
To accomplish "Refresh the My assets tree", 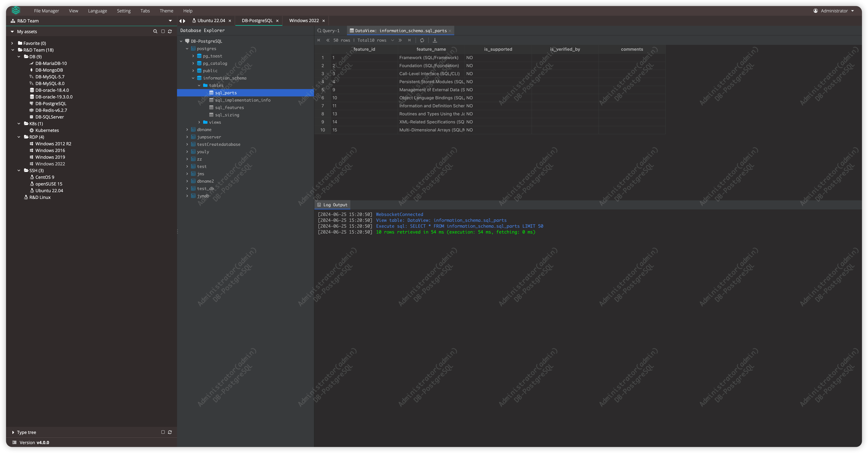I will tap(170, 31).
